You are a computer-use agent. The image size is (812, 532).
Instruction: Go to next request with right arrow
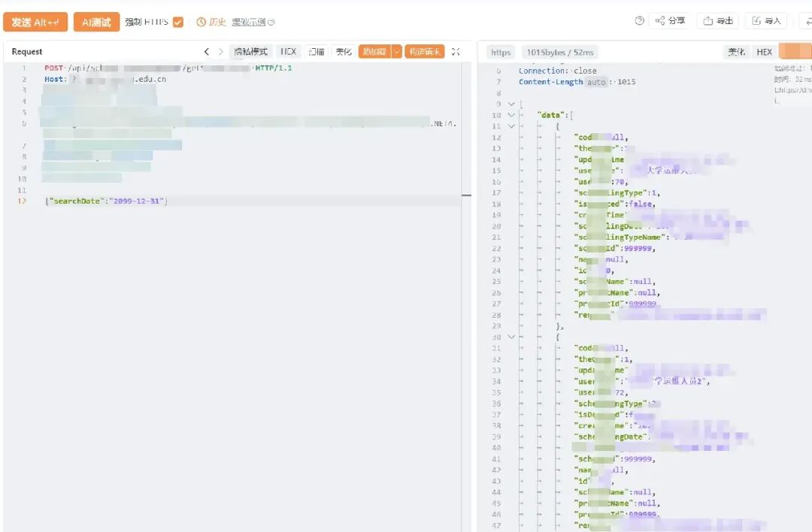(220, 52)
